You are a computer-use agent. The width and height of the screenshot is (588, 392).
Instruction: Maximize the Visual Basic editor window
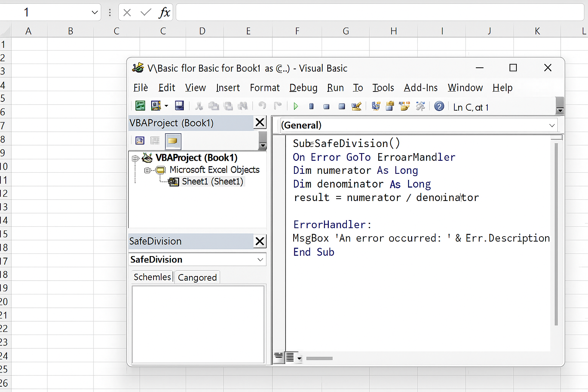tap(513, 68)
